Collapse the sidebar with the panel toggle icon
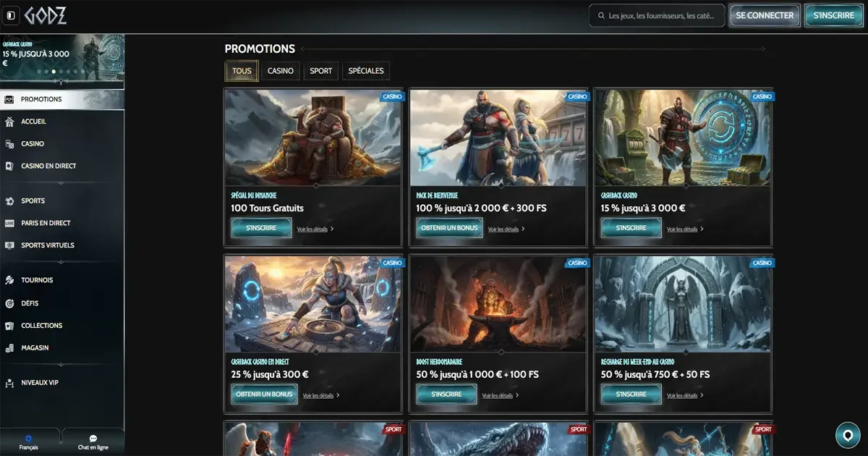 [11, 15]
